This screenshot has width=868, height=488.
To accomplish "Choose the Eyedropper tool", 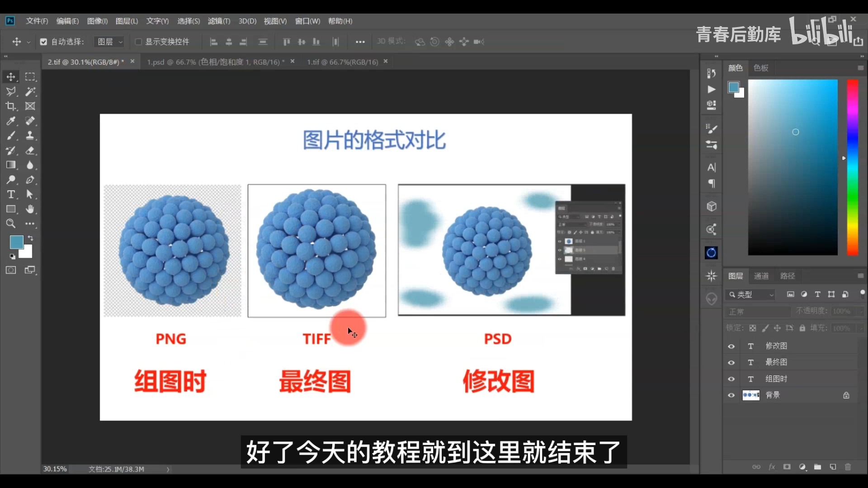I will pyautogui.click(x=11, y=121).
